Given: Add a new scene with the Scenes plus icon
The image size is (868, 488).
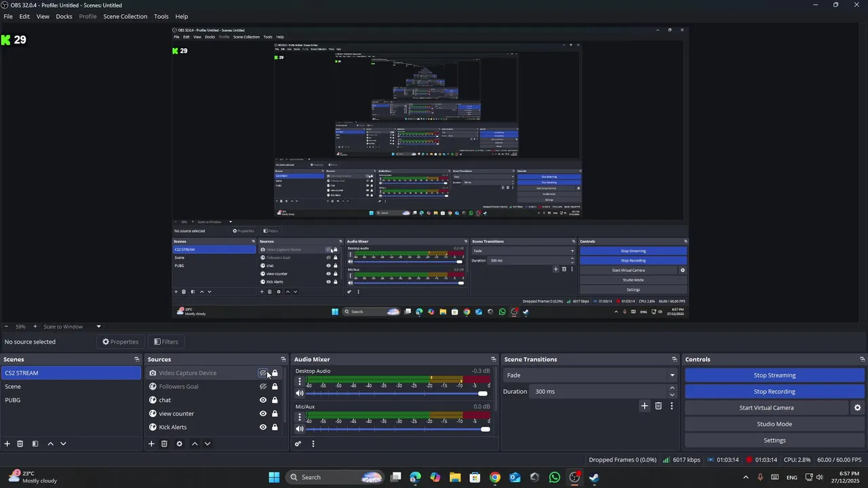Looking at the screenshot, I should (7, 444).
